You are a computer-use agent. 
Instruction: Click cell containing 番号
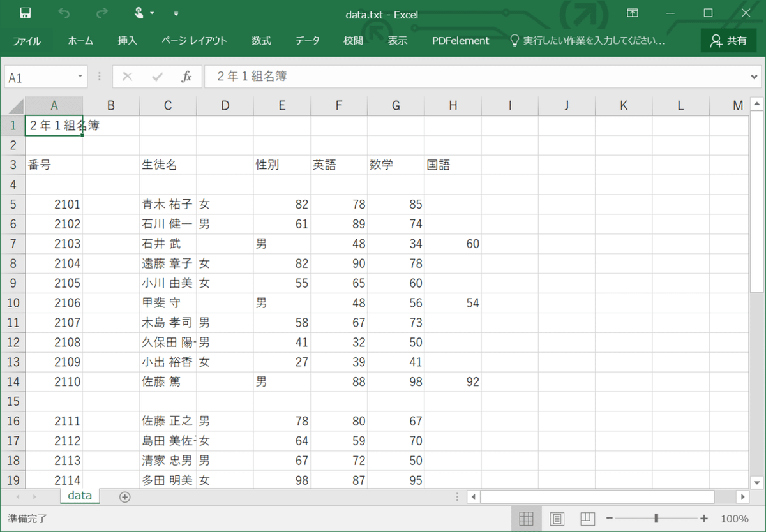54,165
